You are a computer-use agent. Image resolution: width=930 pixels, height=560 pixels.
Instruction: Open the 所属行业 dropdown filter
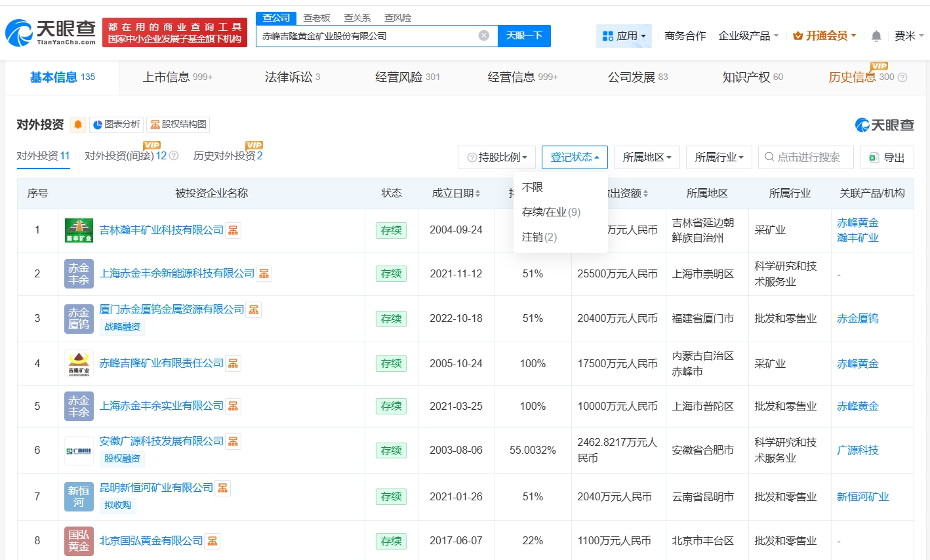tap(719, 157)
